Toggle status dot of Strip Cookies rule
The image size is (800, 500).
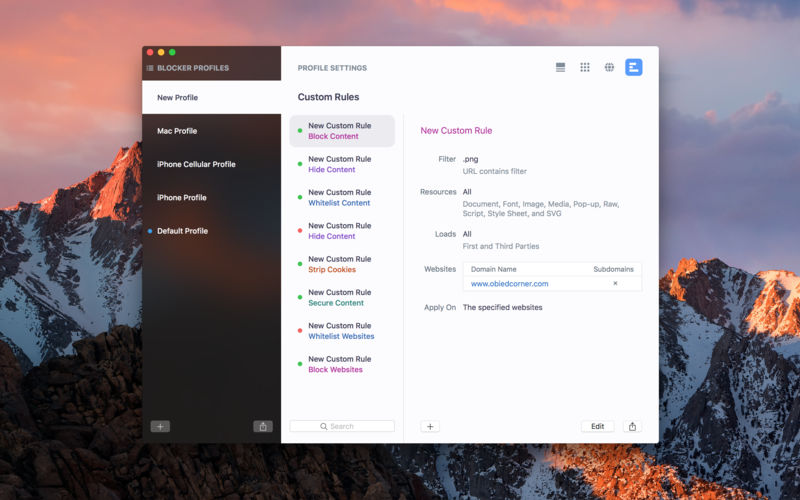pos(300,264)
